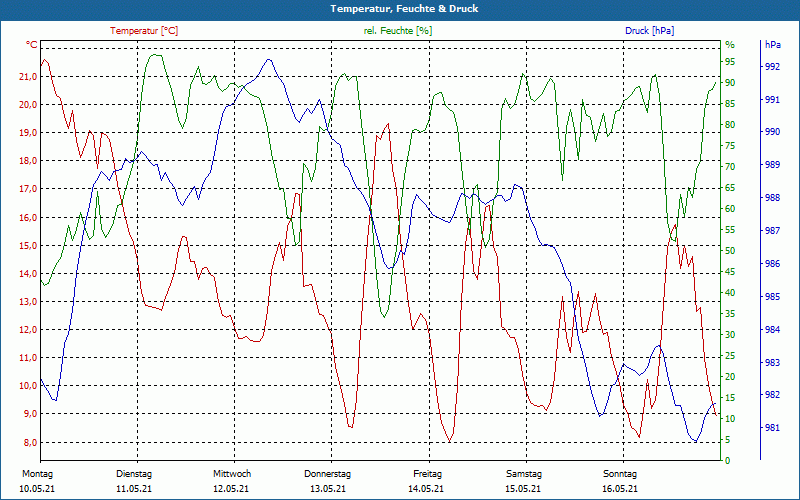Click the '19,0' temperature axis value
The image size is (800, 500).
(28, 133)
